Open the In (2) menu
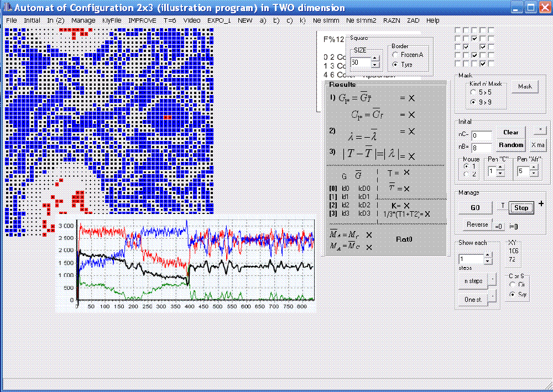553x392 pixels. click(x=56, y=20)
